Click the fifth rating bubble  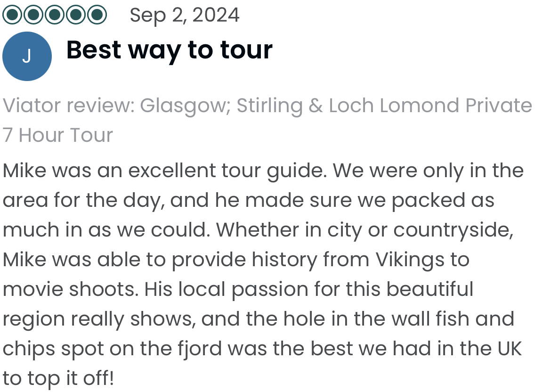(x=97, y=15)
